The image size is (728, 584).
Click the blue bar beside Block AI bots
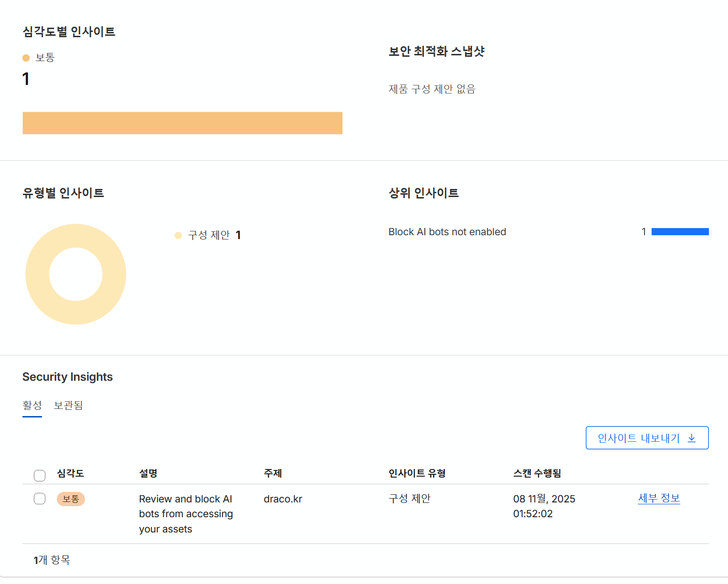pyautogui.click(x=680, y=232)
